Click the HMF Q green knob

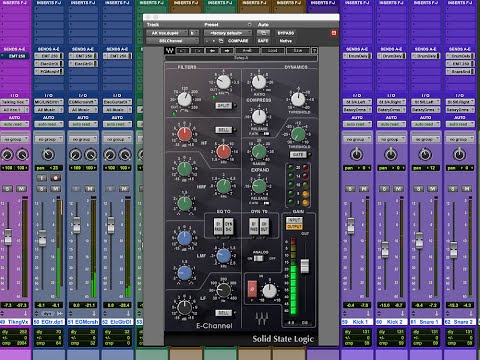pyautogui.click(x=184, y=203)
